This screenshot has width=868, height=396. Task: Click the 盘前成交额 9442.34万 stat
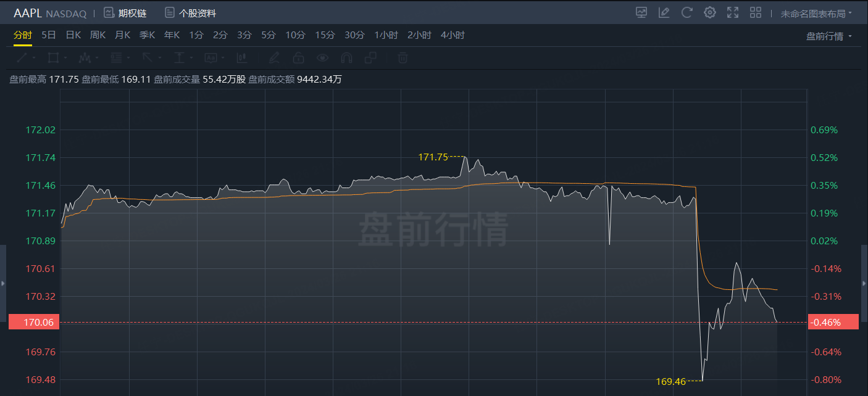[x=295, y=79]
